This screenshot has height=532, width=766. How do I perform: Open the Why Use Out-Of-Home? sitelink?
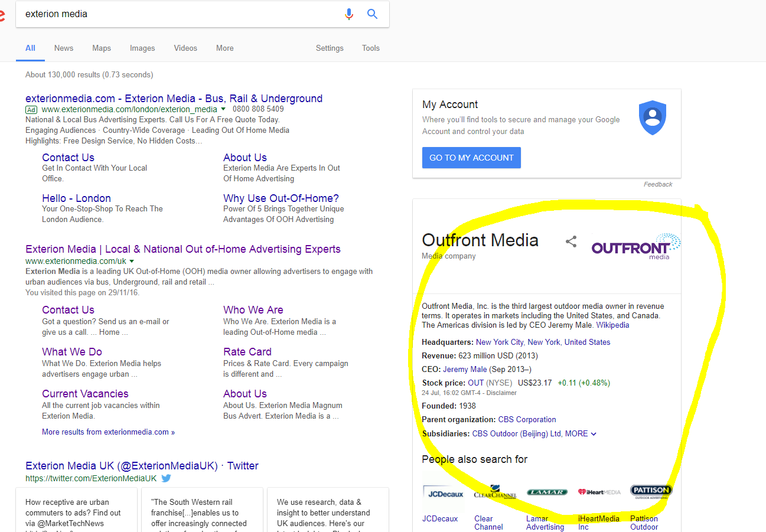(281, 198)
